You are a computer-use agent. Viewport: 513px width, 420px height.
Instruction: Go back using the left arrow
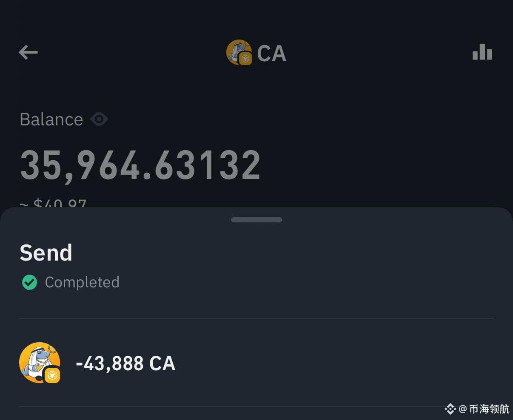[28, 53]
